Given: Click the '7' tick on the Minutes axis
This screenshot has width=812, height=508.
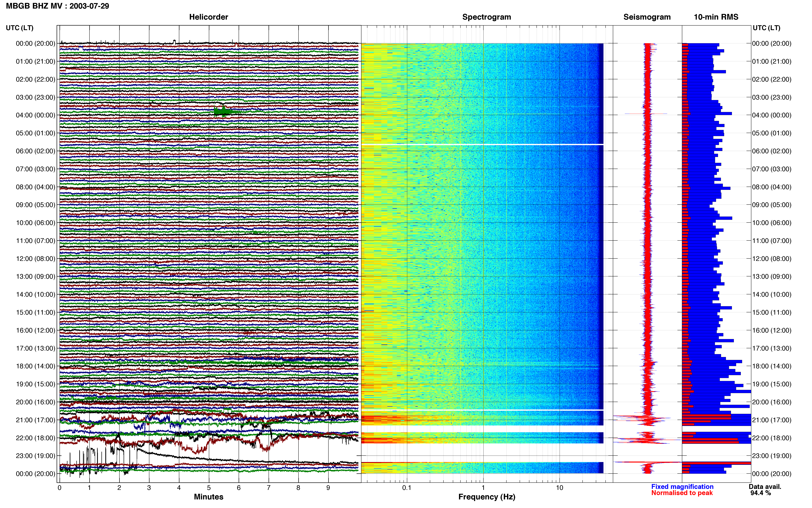Looking at the screenshot, I should 269,488.
